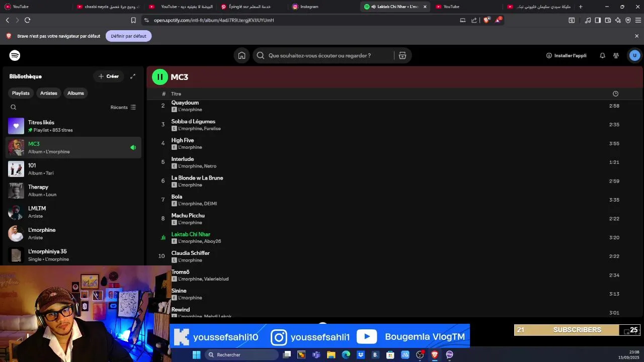
Task: Dismiss the Brave default browser banner
Action: [636, 36]
